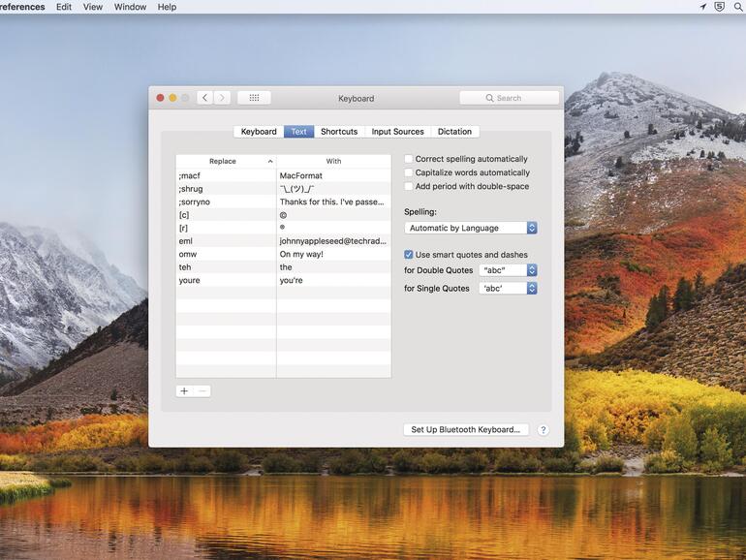Disable Use smart quotes and dashes
This screenshot has height=560, width=746.
tap(409, 255)
